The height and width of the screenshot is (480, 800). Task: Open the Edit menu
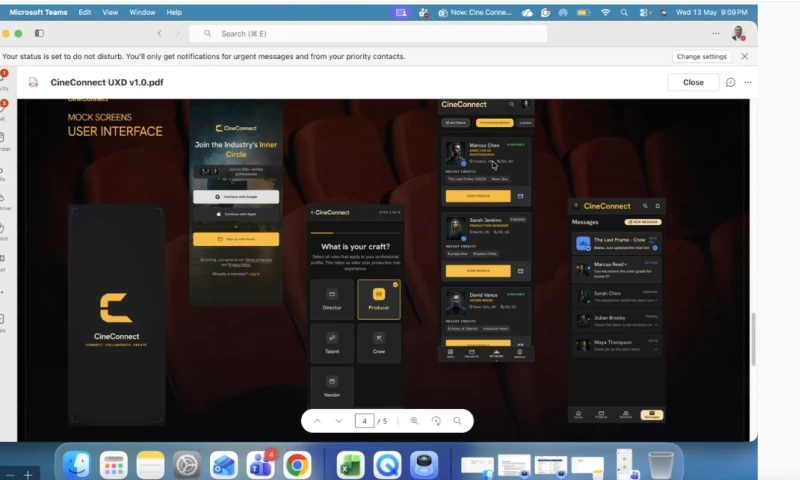pos(85,12)
